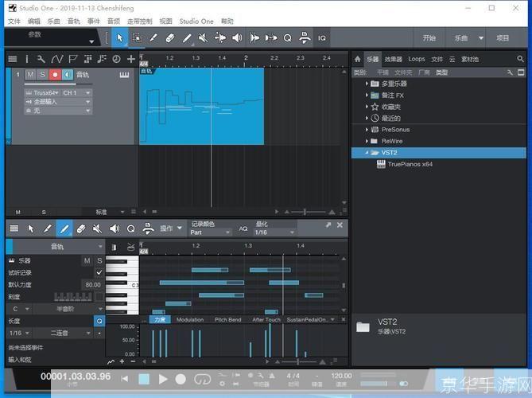
Task: Expand the ReWire folder
Action: click(367, 141)
